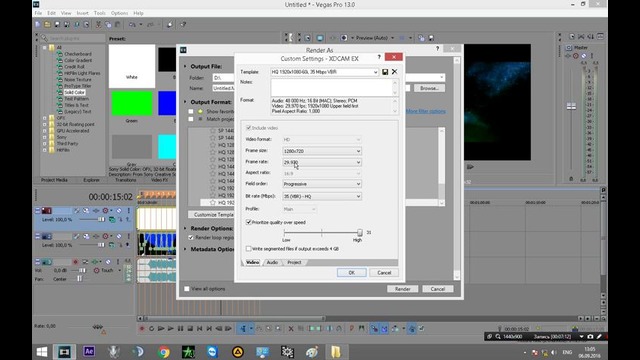Open the File Explorer folder in the taskbar
Image resolution: width=640 pixels, height=360 pixels.
(336, 351)
